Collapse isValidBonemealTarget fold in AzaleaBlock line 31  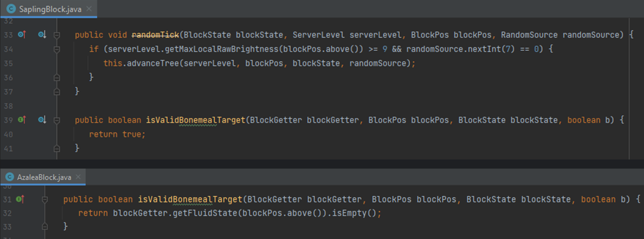(x=45, y=200)
